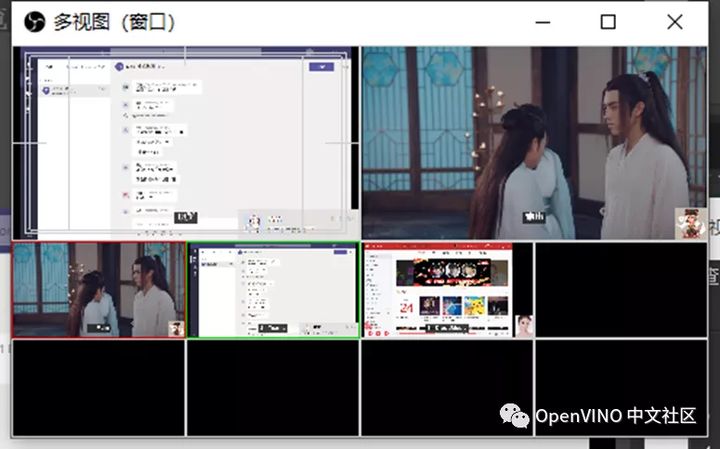
Task: Select the green-bordered chat scene thumbnail
Action: 273,290
